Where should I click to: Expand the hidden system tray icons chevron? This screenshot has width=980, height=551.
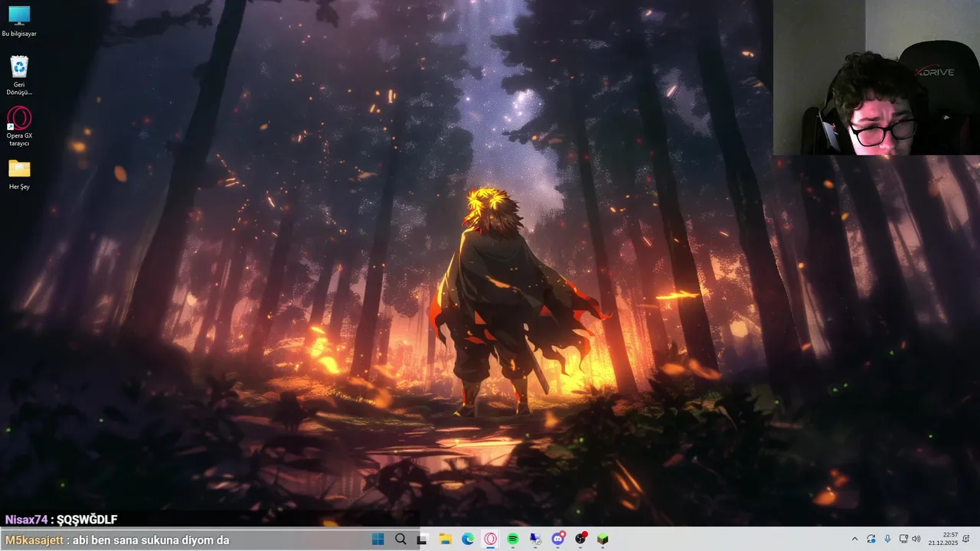[x=854, y=539]
